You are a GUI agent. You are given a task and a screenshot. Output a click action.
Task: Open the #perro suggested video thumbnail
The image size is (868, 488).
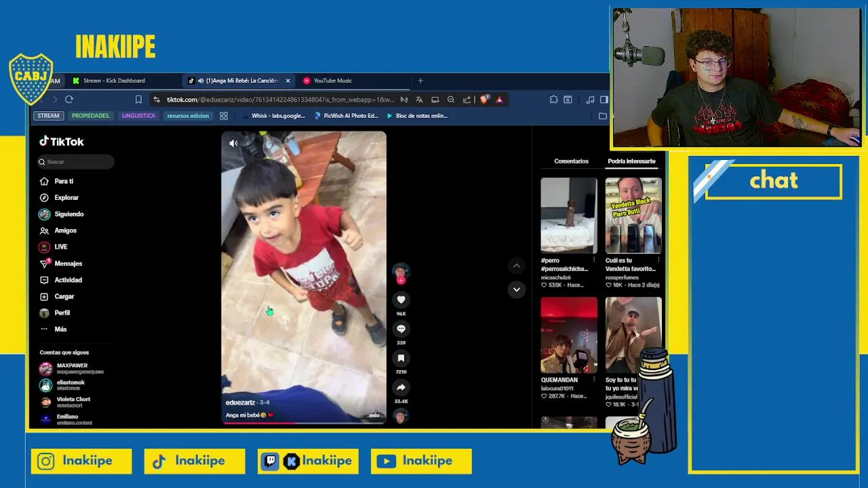click(569, 216)
